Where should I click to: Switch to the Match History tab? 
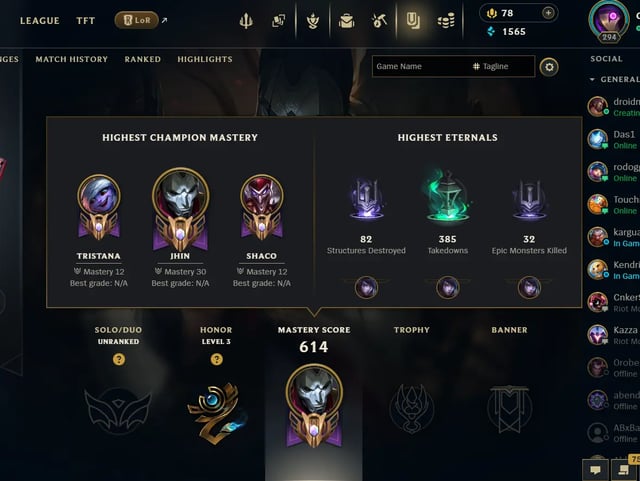pos(72,59)
